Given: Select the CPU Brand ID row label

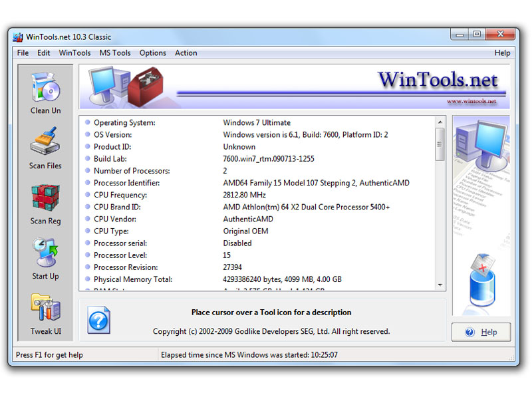Looking at the screenshot, I should [x=117, y=207].
